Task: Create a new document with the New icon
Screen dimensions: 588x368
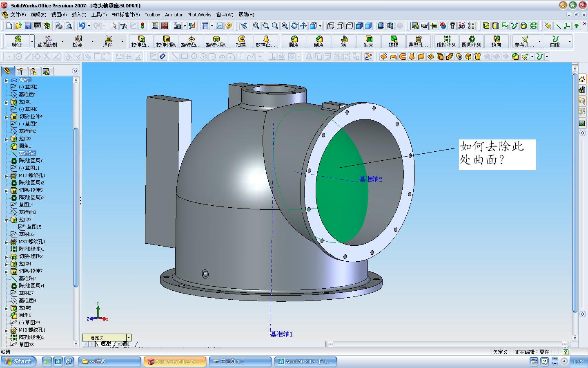Action: pyautogui.click(x=9, y=26)
